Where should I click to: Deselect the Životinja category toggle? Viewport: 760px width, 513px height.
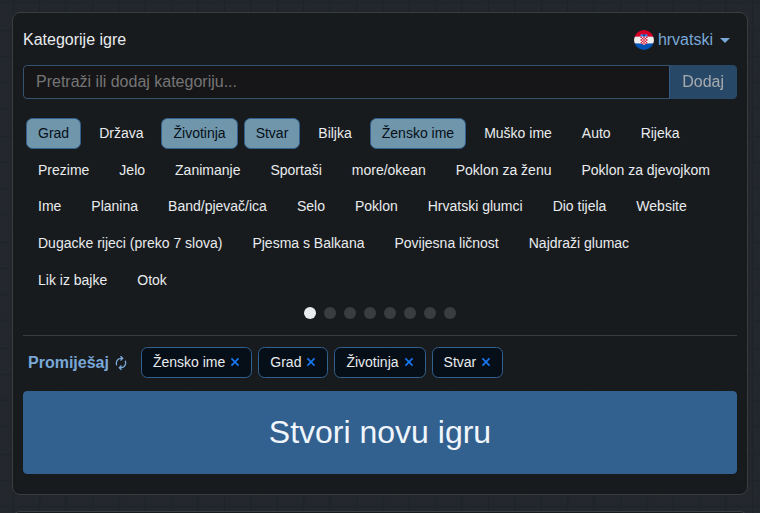pos(199,133)
